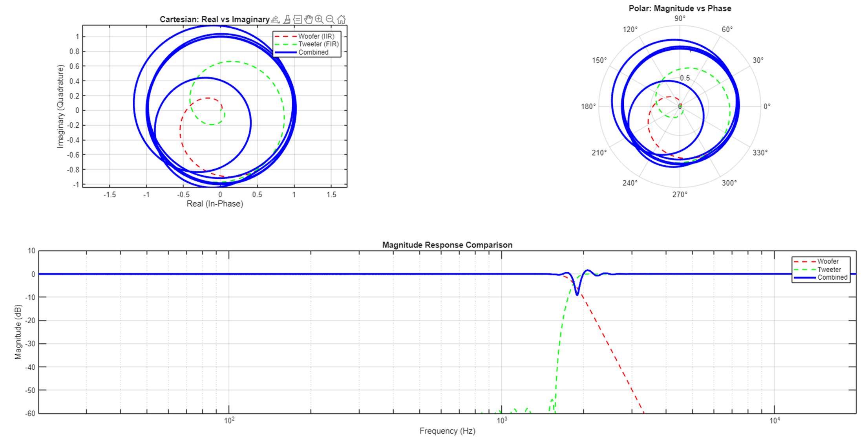The image size is (868, 438).
Task: Click the 'Magnitude (dB)' axis label
Action: coord(18,332)
